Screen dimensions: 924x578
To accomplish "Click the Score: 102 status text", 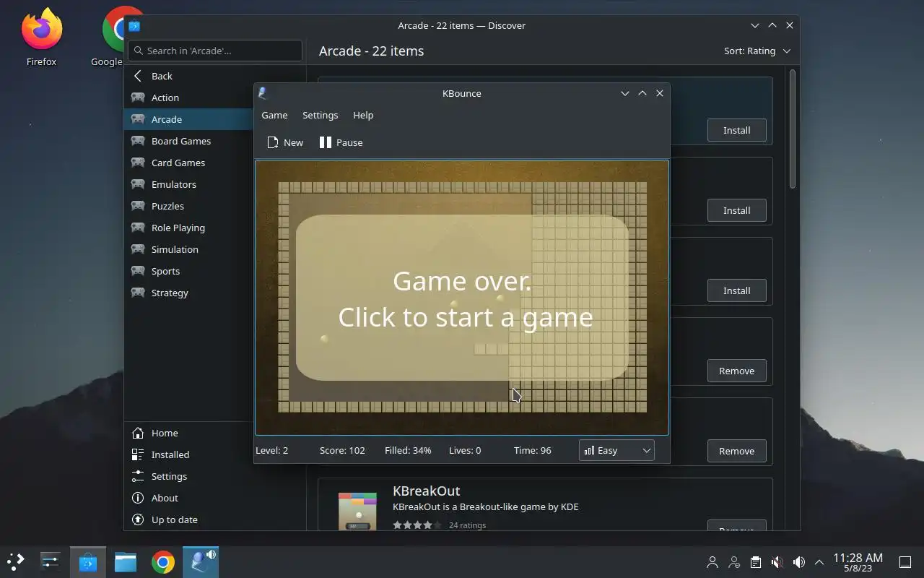I will pos(342,450).
